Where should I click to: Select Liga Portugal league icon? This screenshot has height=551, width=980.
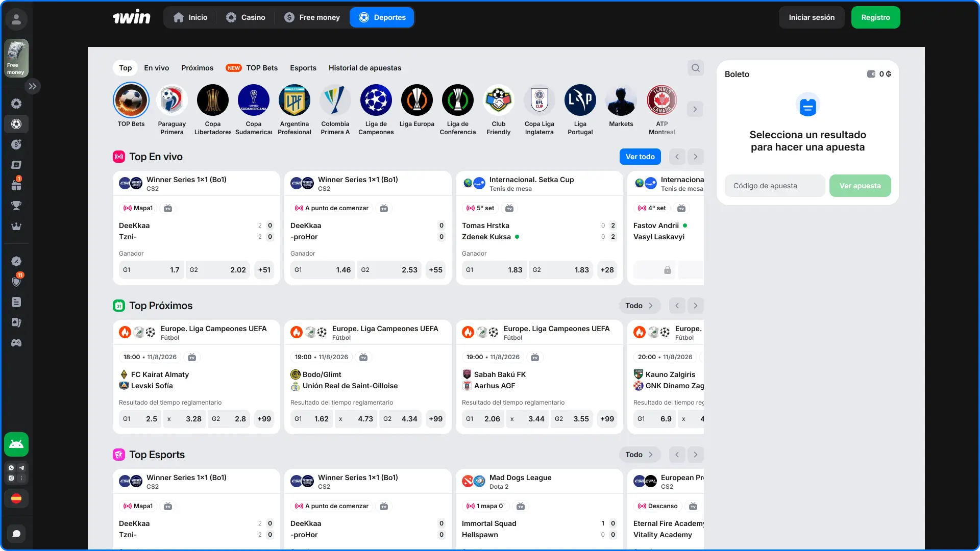580,100
